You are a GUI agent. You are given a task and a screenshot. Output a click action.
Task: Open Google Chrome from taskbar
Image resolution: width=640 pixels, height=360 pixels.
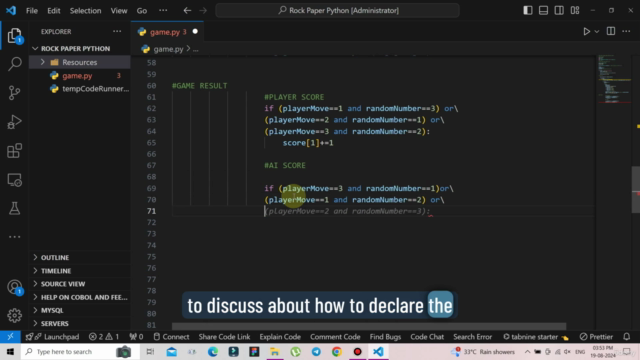(337, 352)
